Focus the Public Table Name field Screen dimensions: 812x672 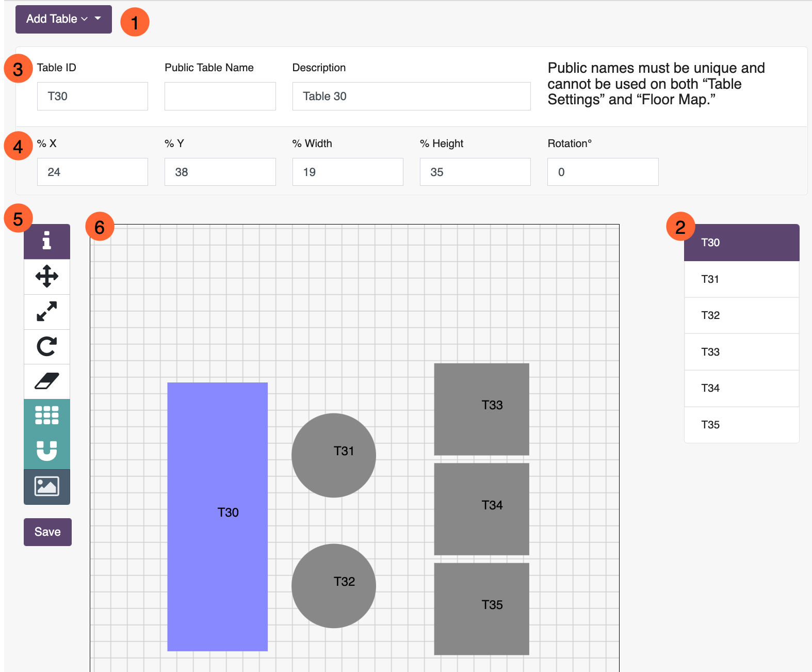click(220, 96)
